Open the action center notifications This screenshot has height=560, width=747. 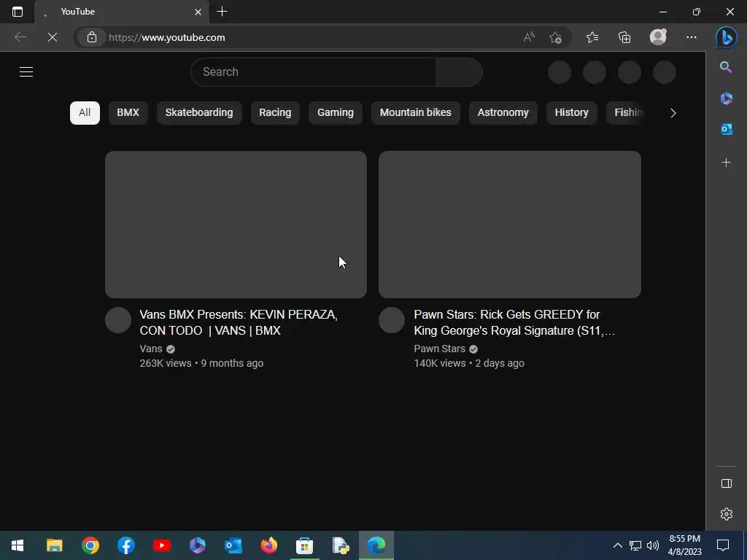click(x=723, y=545)
